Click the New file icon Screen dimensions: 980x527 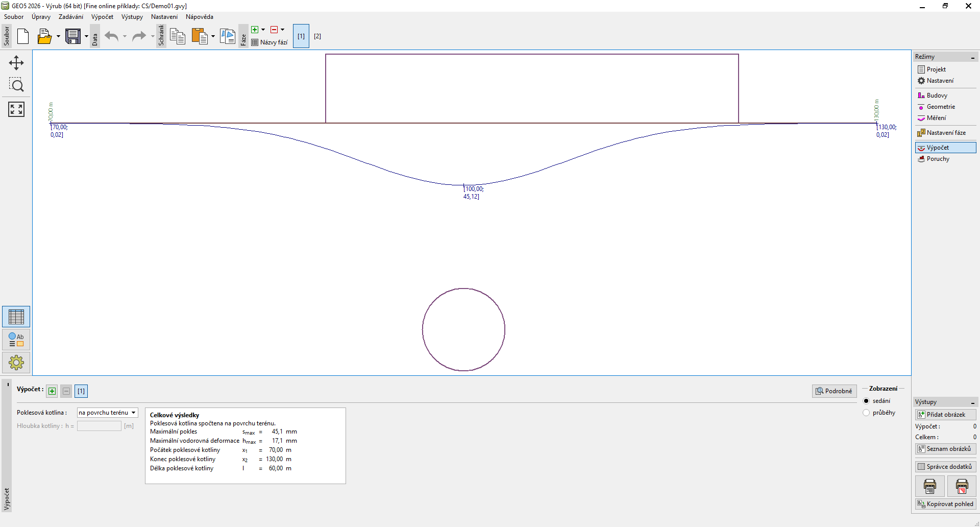coord(23,36)
